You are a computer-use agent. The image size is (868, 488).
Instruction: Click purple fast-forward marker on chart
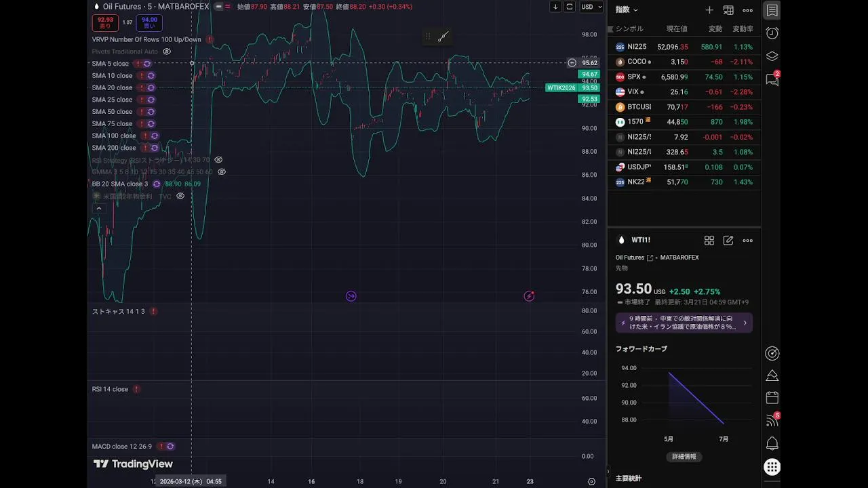click(x=351, y=296)
